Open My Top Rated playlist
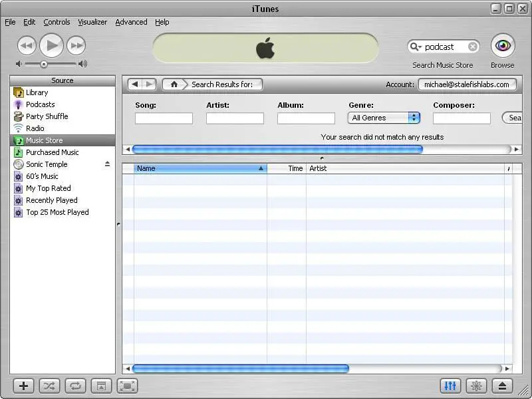 point(63,188)
